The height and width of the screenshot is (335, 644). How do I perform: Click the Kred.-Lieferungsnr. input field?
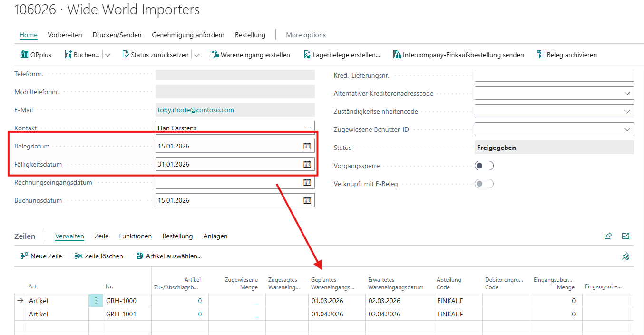[x=554, y=75]
